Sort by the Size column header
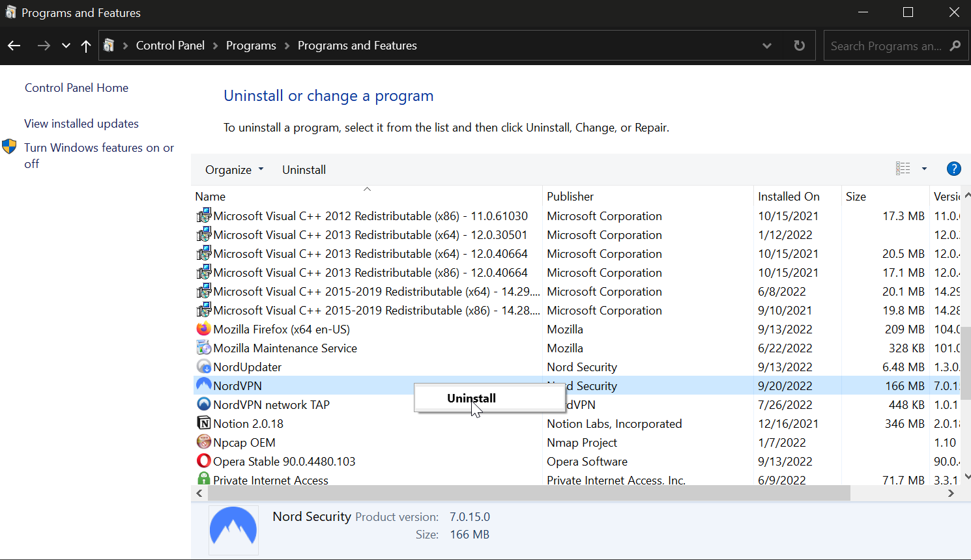The image size is (971, 560). (885, 197)
